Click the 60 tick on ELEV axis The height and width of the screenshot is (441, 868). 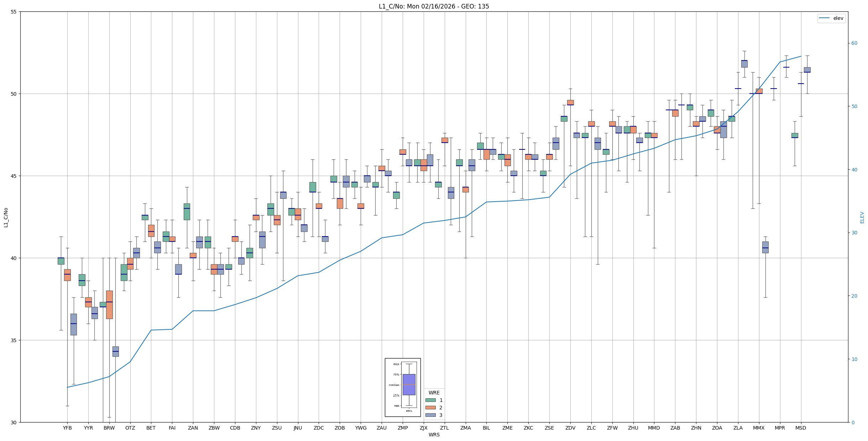(x=854, y=43)
